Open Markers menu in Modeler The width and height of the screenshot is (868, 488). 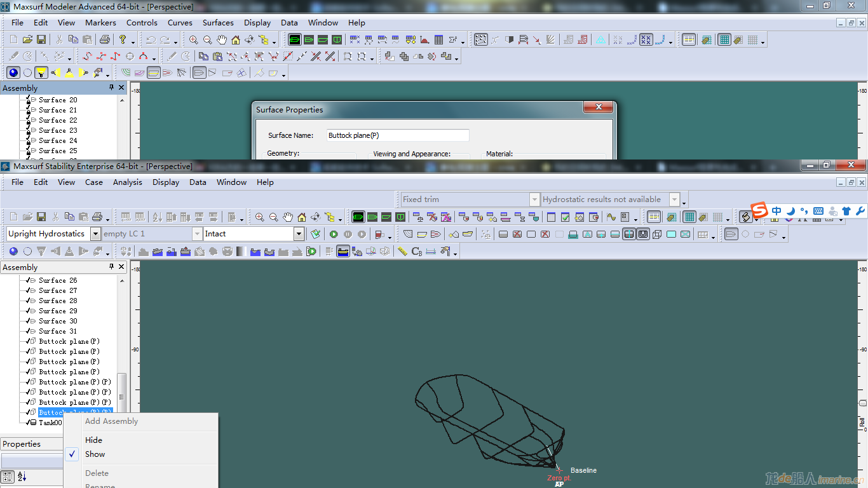click(100, 22)
